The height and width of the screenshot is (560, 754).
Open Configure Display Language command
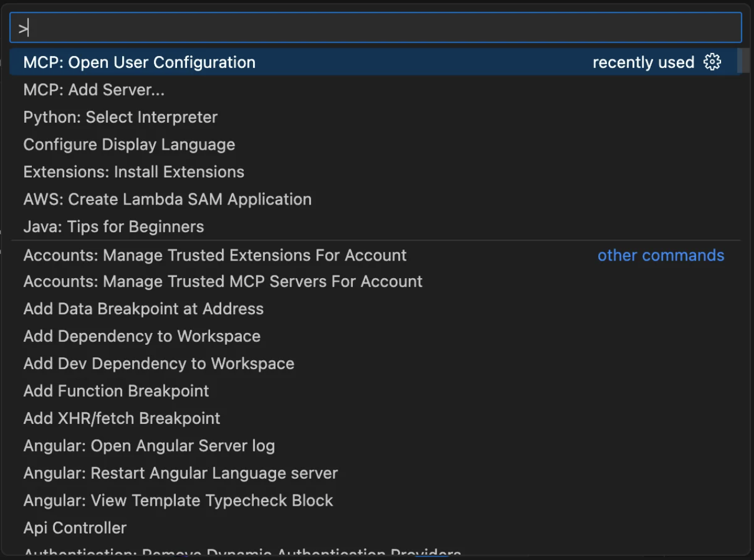(129, 144)
